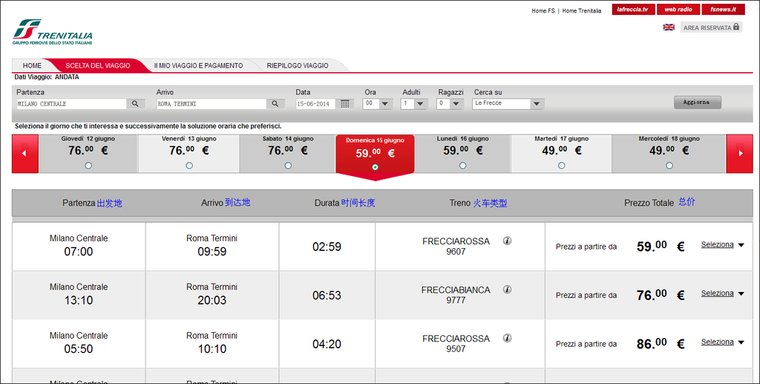Go to next dates with right arrow
Image resolution: width=760 pixels, height=384 pixels.
740,153
